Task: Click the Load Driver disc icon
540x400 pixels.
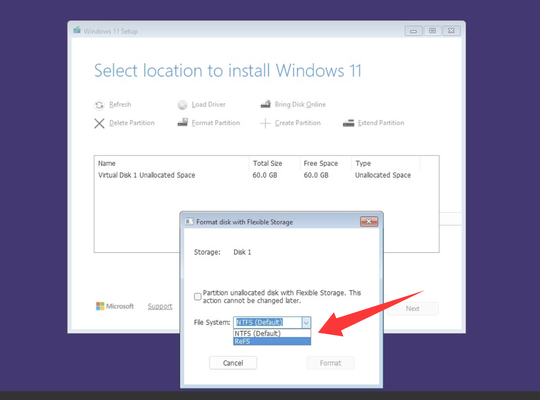Action: (182, 105)
